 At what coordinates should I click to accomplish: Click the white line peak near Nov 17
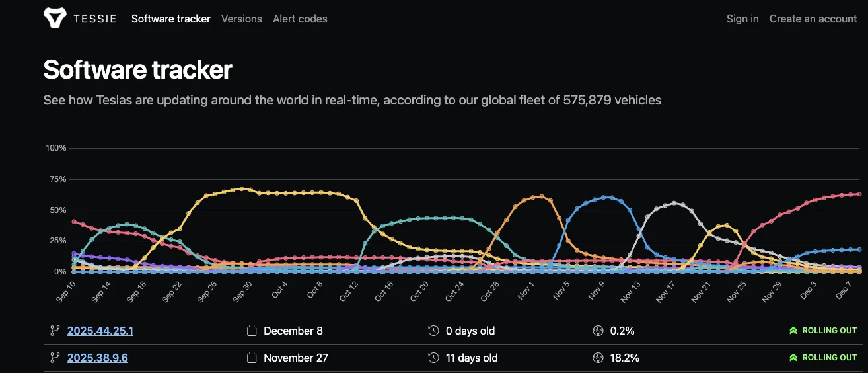[x=674, y=203]
